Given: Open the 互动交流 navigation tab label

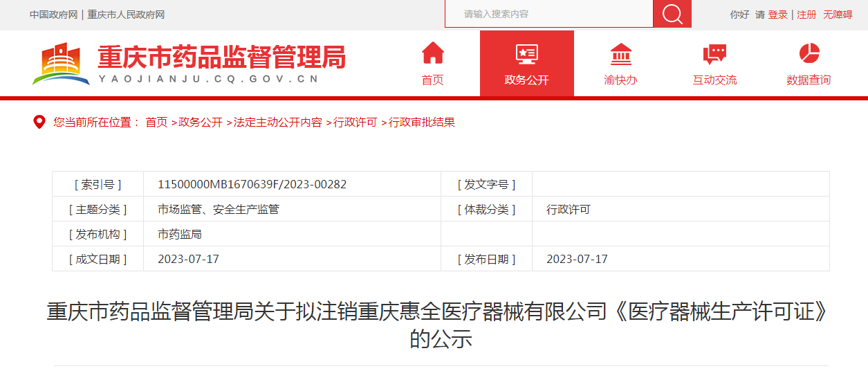Looking at the screenshot, I should click(x=714, y=80).
